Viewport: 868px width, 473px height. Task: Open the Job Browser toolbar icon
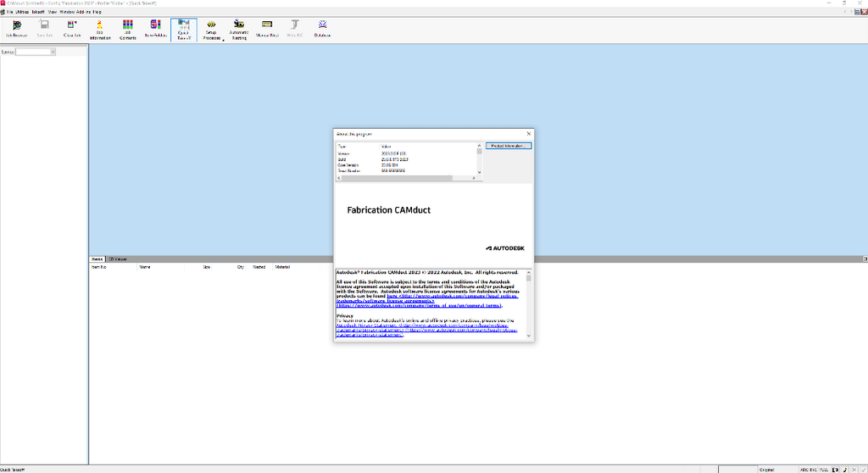pos(17,30)
